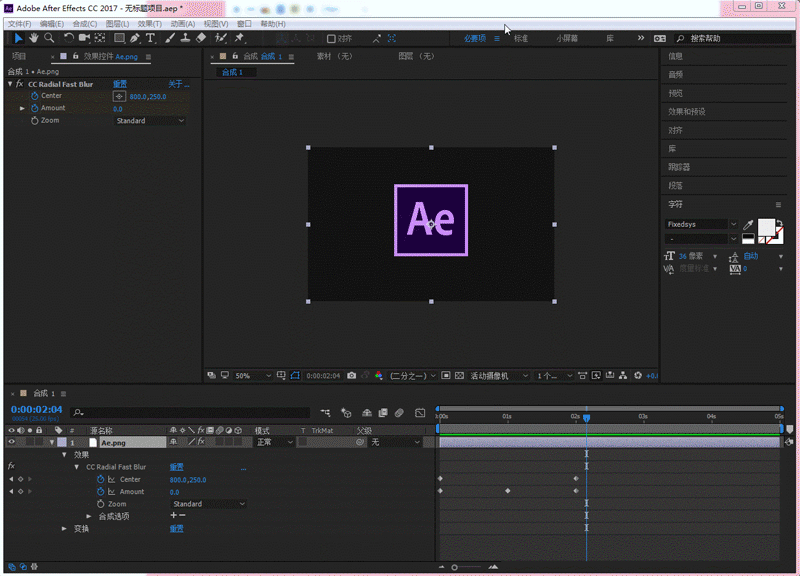Open the Zoom Standard dropdown in effect controls
Image resolution: width=800 pixels, height=576 pixels.
coord(150,121)
